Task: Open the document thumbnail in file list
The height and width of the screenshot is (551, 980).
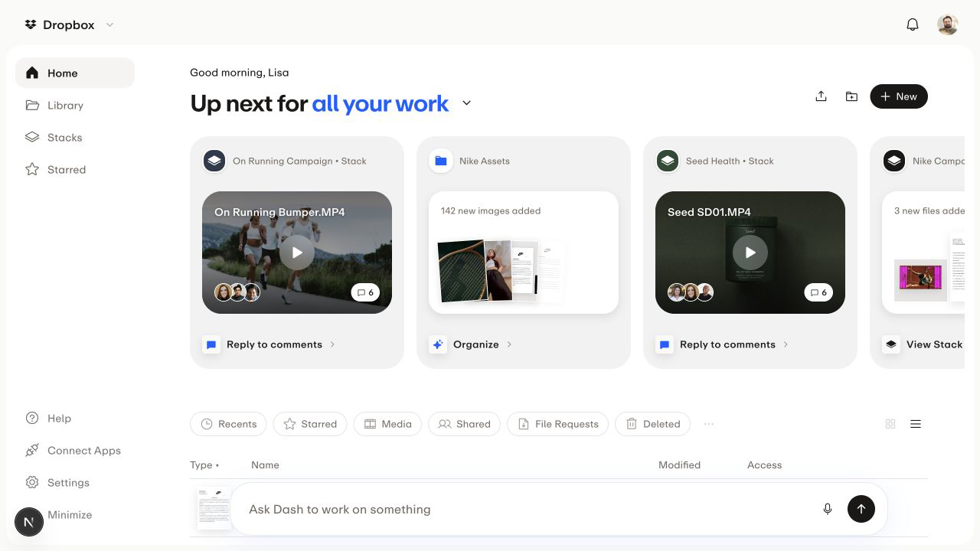Action: [x=214, y=507]
